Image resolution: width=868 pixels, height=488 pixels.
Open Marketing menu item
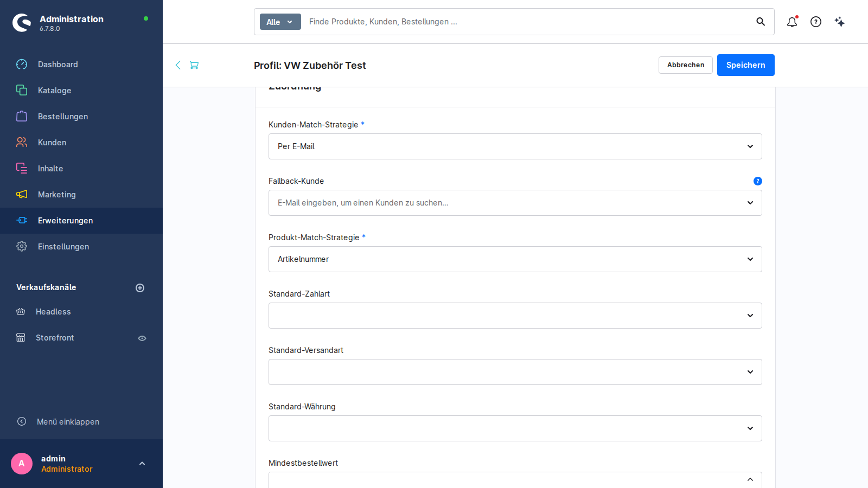point(81,195)
